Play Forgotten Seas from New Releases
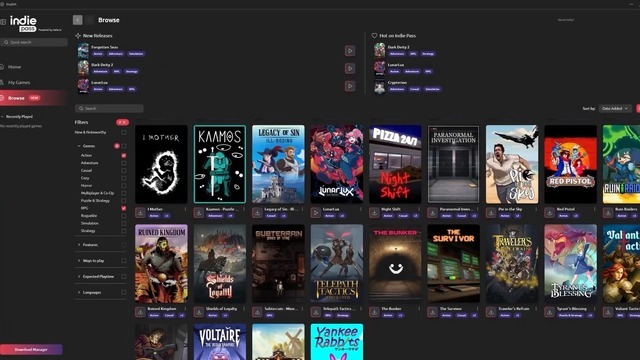The width and height of the screenshot is (640, 360). tap(350, 51)
